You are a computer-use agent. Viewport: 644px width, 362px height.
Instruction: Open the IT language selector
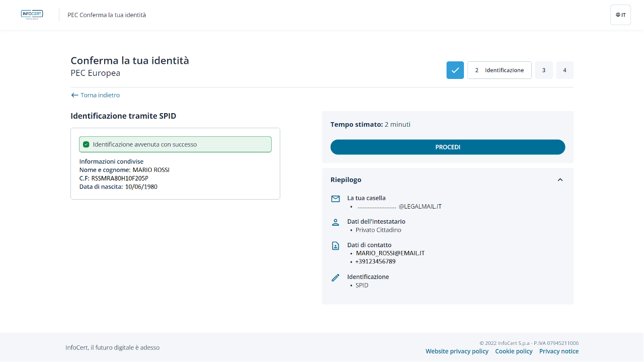point(620,15)
